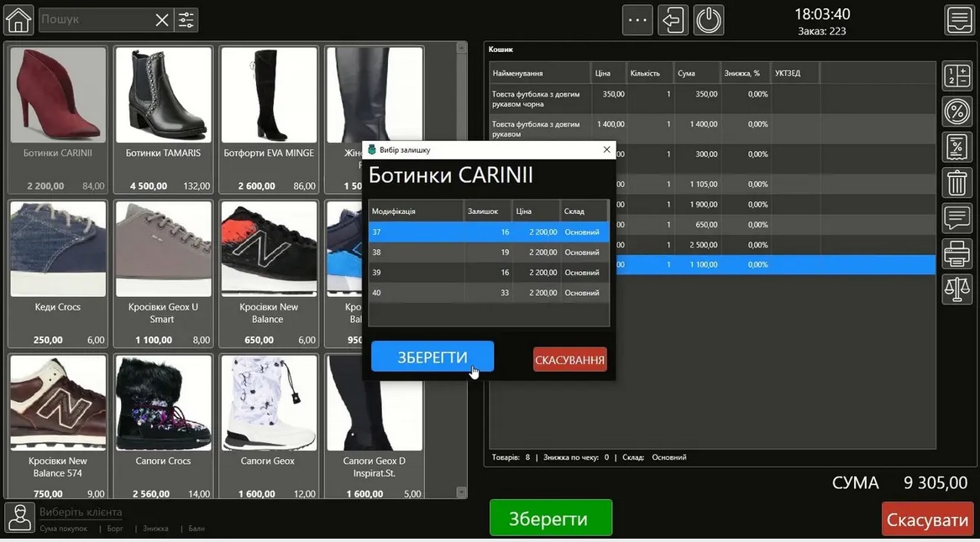
Task: Click the printer icon
Action: 956,253
